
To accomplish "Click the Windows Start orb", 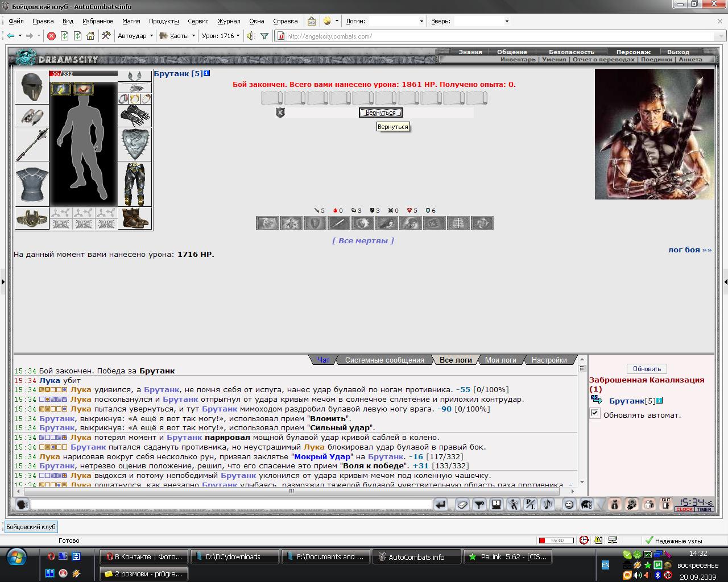I will click(x=15, y=556).
